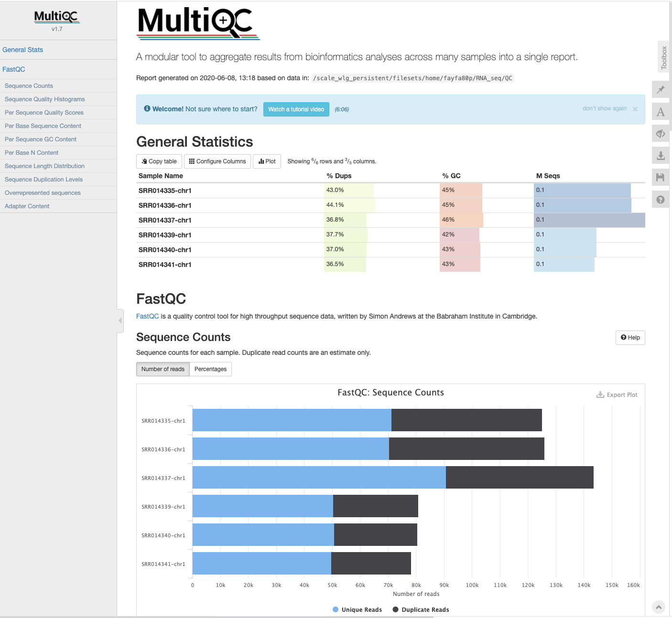Open Per Base Sequence Content link
This screenshot has width=672, height=618.
click(43, 126)
